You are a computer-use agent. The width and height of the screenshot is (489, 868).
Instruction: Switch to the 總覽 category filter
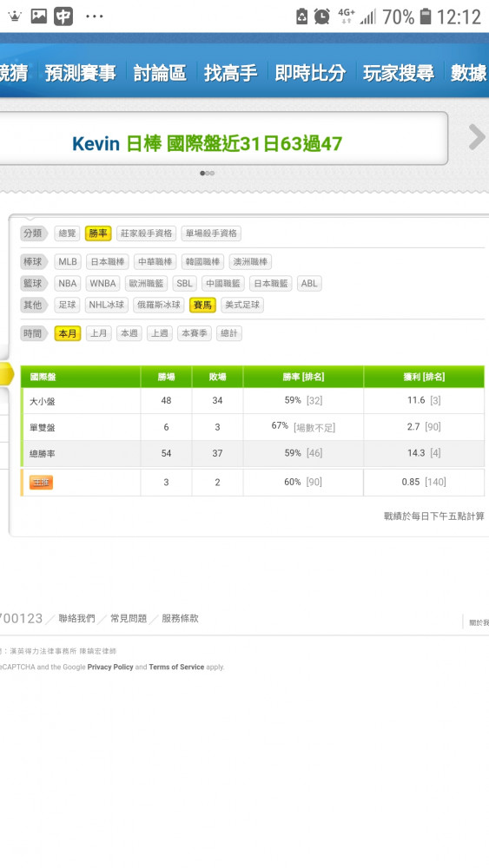pos(68,233)
